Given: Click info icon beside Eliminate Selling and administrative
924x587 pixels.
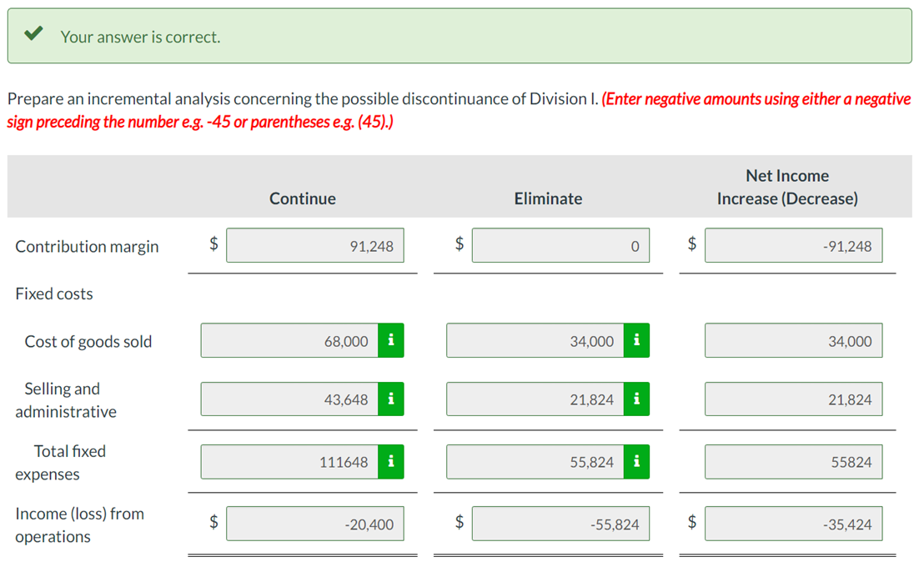Looking at the screenshot, I should pyautogui.click(x=637, y=399).
